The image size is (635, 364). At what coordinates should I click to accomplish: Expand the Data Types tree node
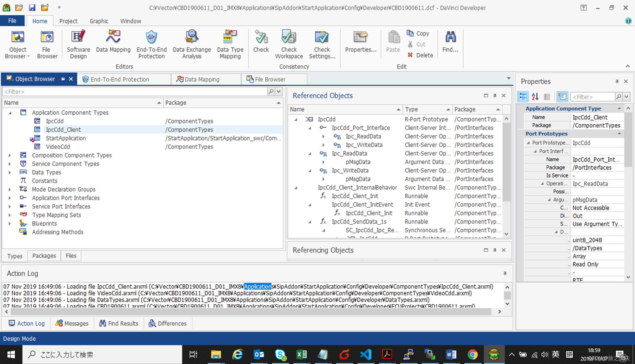pos(10,172)
